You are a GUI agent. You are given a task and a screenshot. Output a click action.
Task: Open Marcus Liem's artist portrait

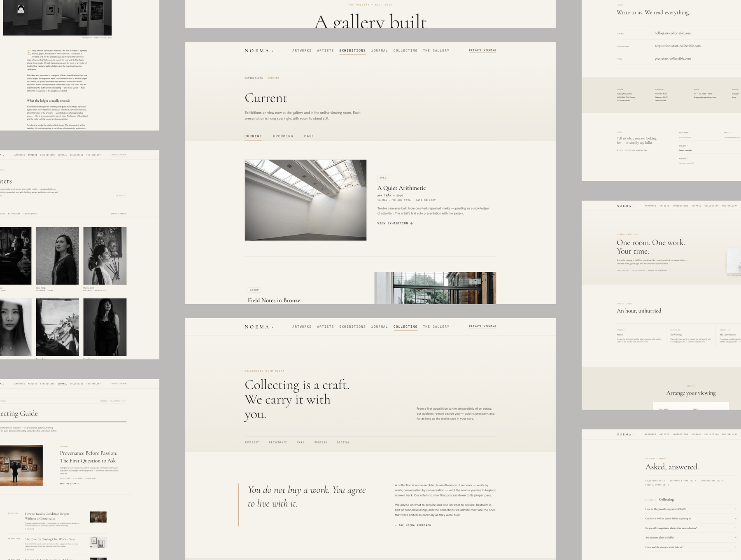tap(105, 256)
